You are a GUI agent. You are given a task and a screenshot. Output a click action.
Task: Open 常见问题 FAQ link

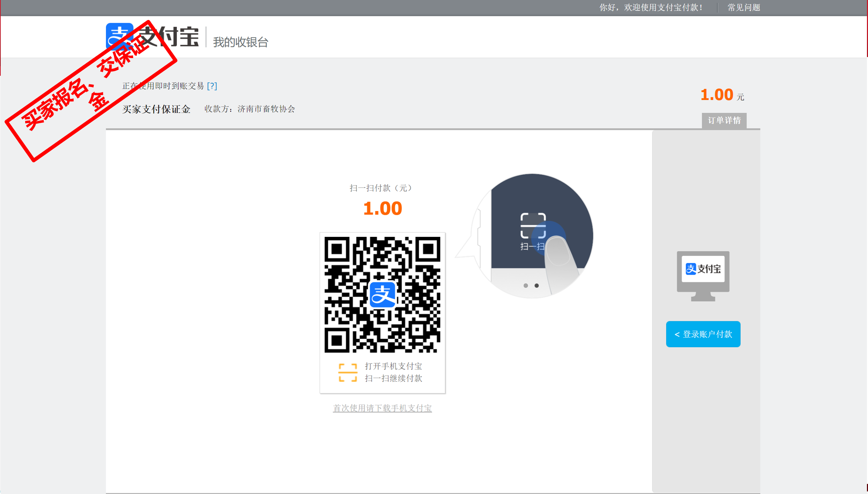(x=744, y=7)
